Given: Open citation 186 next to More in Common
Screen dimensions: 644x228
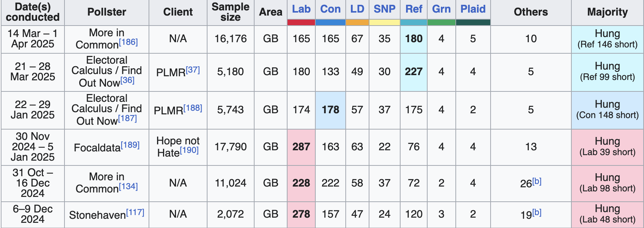Looking at the screenshot, I should click(x=128, y=42).
